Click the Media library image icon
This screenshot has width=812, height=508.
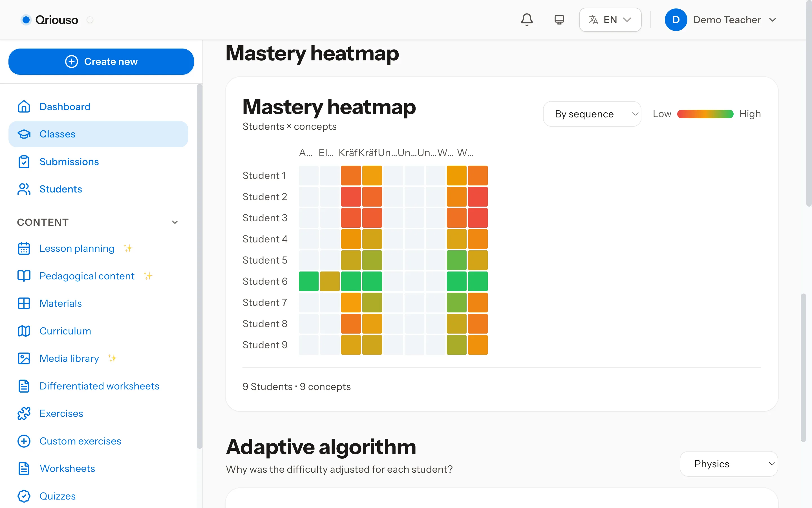coord(24,358)
